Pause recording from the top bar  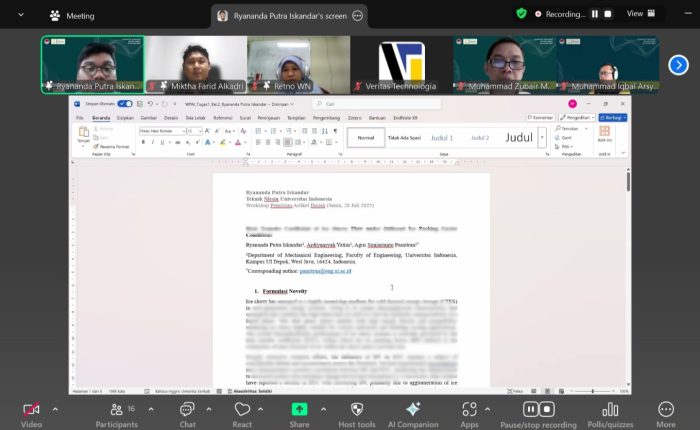coord(595,14)
